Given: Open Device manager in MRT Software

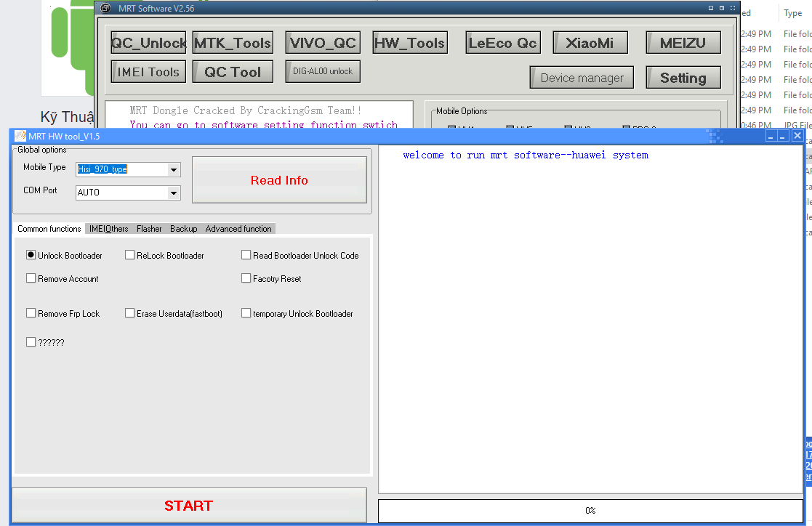Looking at the screenshot, I should click(x=582, y=78).
